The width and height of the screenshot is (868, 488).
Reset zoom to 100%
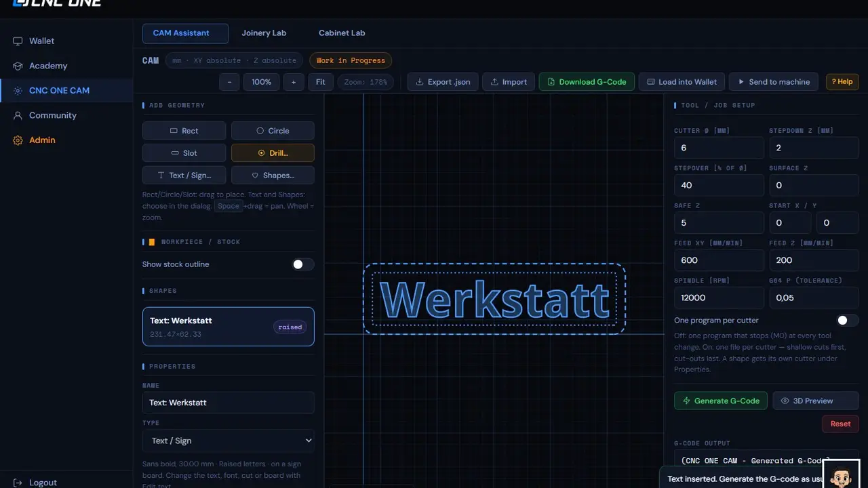point(261,82)
